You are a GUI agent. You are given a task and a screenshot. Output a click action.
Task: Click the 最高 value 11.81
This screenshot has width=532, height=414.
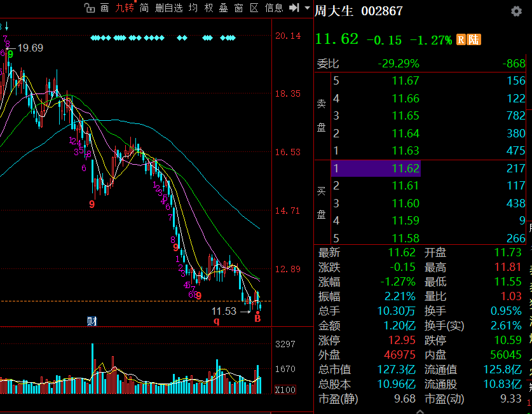(x=508, y=267)
